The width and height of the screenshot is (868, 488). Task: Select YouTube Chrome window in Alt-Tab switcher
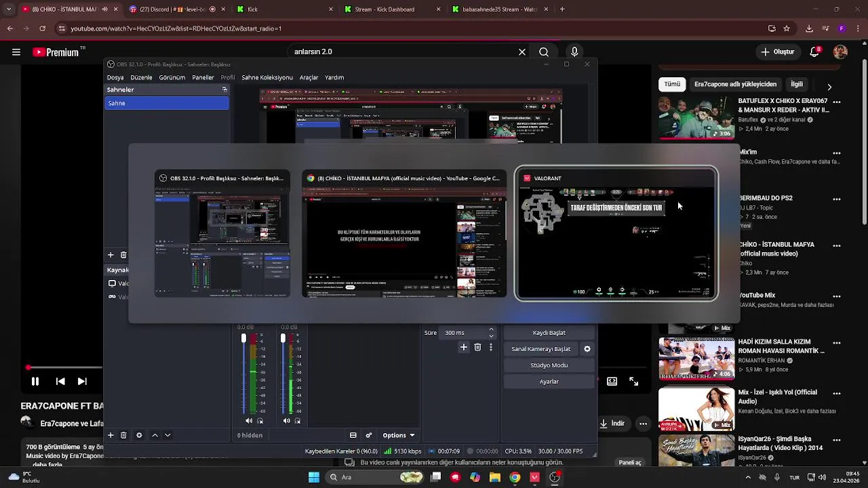click(404, 233)
